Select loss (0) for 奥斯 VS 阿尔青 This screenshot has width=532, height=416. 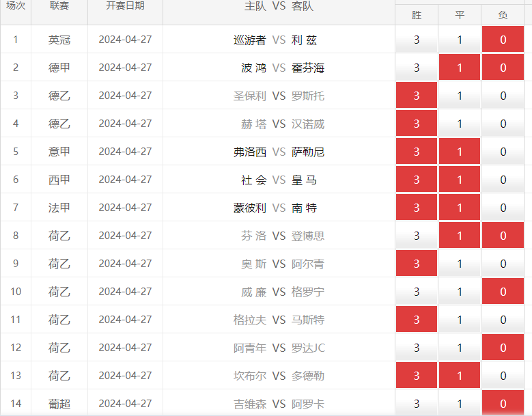[x=503, y=263]
